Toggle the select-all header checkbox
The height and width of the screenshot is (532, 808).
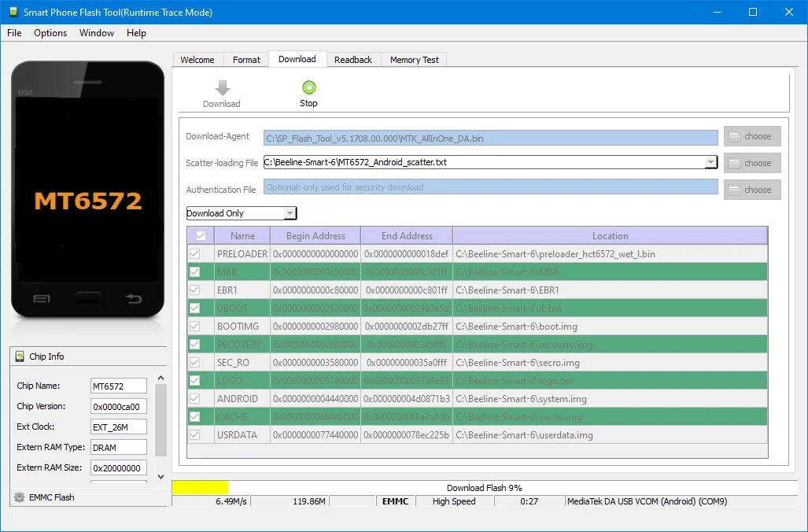(201, 235)
